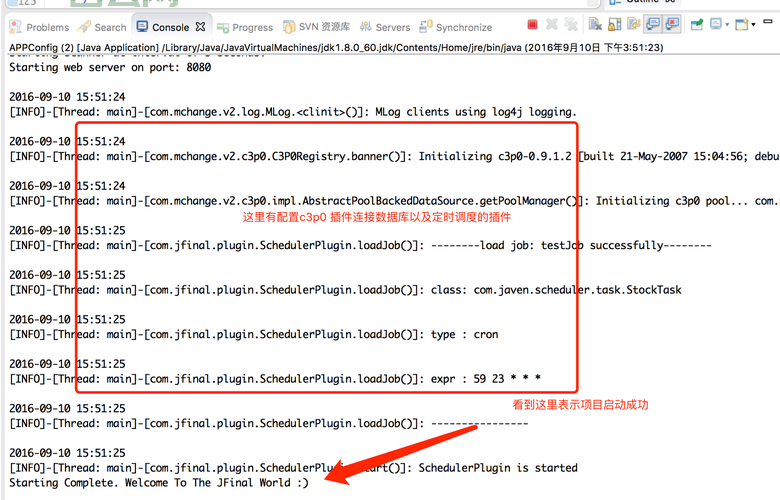This screenshot has width=780, height=500.
Task: Click 'Starting web server on port: 8080' line
Action: [110, 67]
